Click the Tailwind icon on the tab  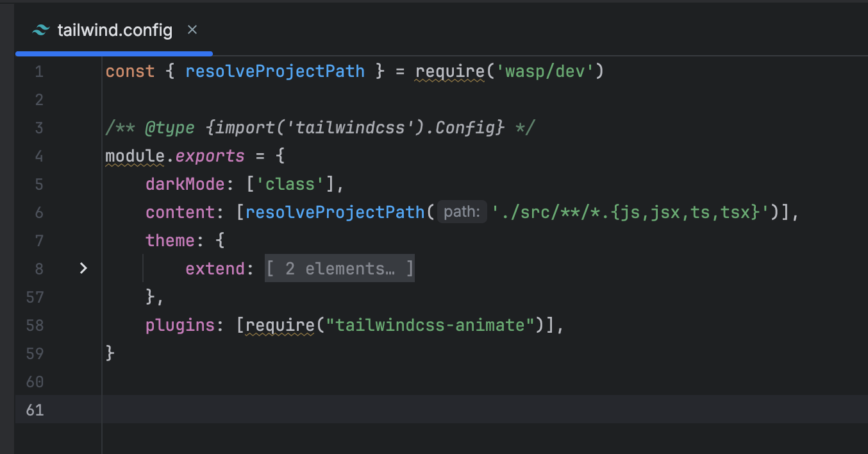pos(40,30)
